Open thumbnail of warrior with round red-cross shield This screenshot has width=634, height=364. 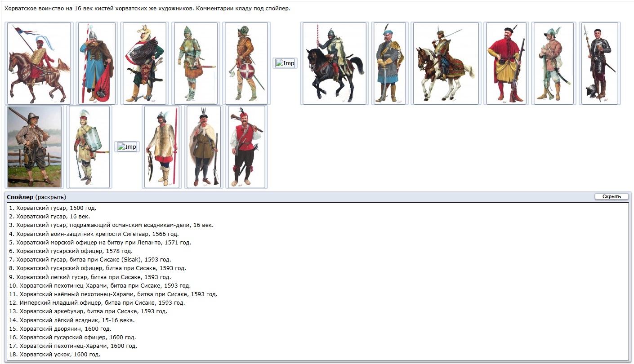pos(246,63)
